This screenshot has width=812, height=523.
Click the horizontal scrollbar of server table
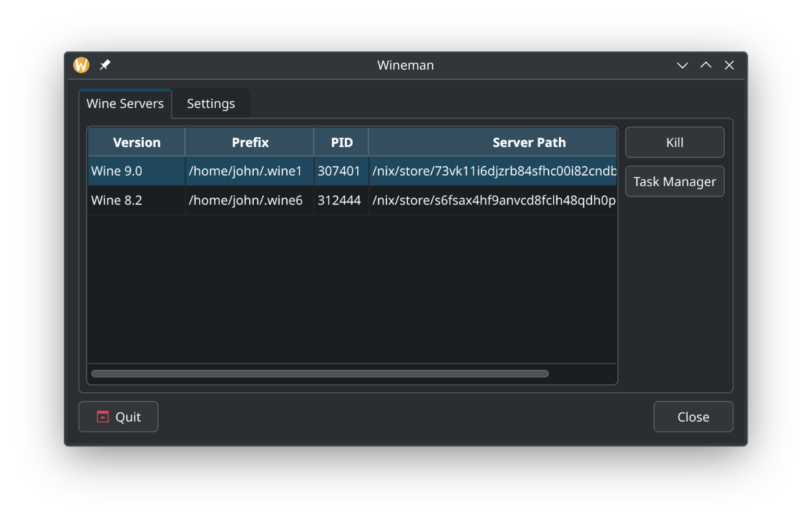pyautogui.click(x=320, y=373)
